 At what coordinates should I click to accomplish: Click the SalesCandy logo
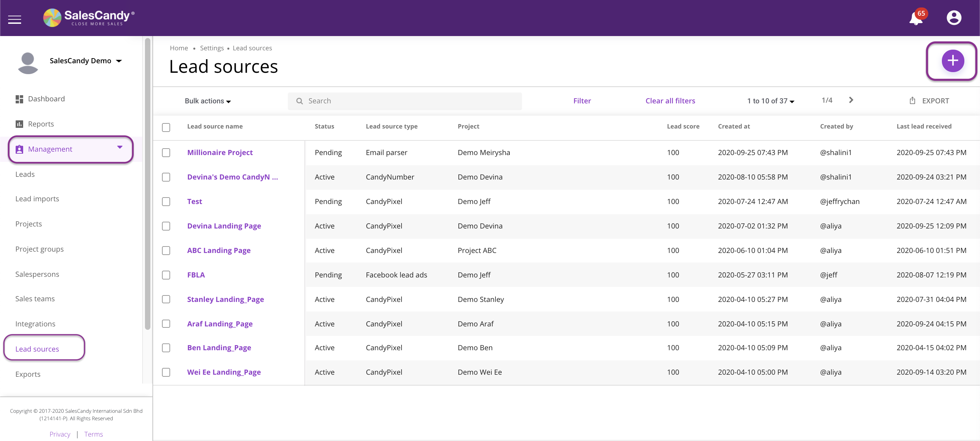point(88,17)
